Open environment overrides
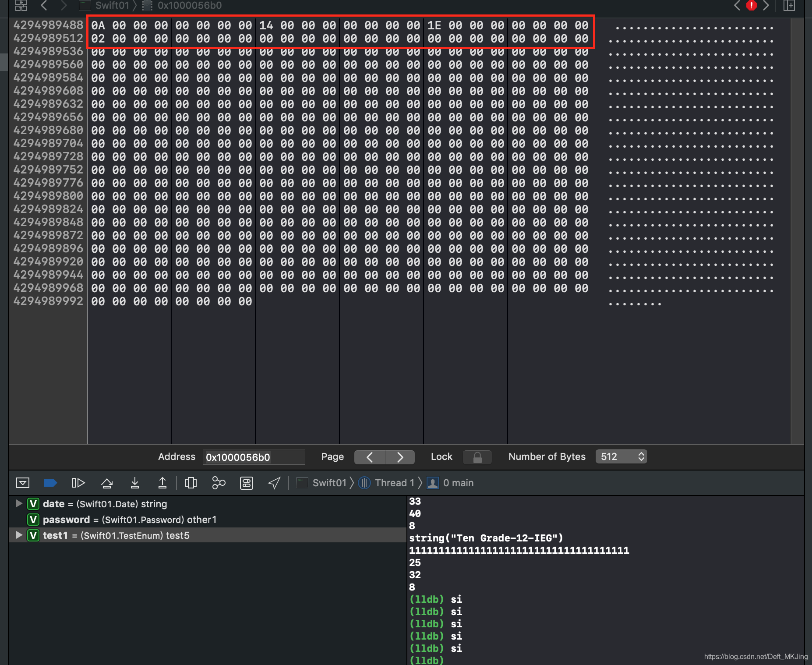 pos(247,483)
